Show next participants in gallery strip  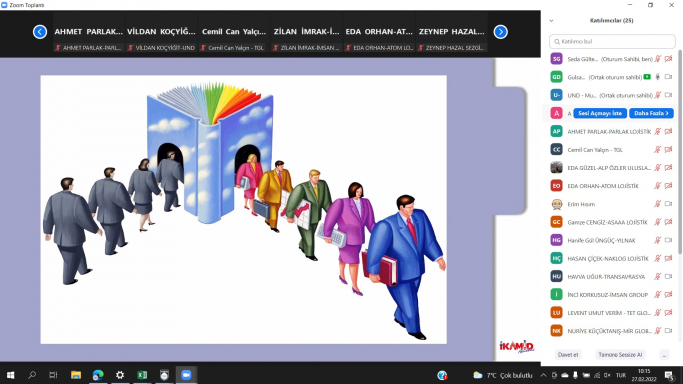500,32
